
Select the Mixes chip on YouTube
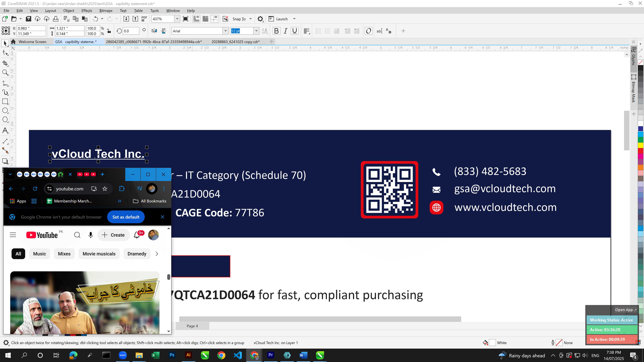coord(64,254)
